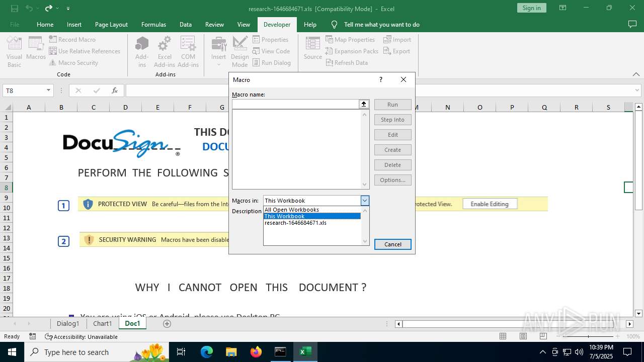Open the comments icon in ribbon
Viewport: 644px width, 362px height.
(x=632, y=24)
